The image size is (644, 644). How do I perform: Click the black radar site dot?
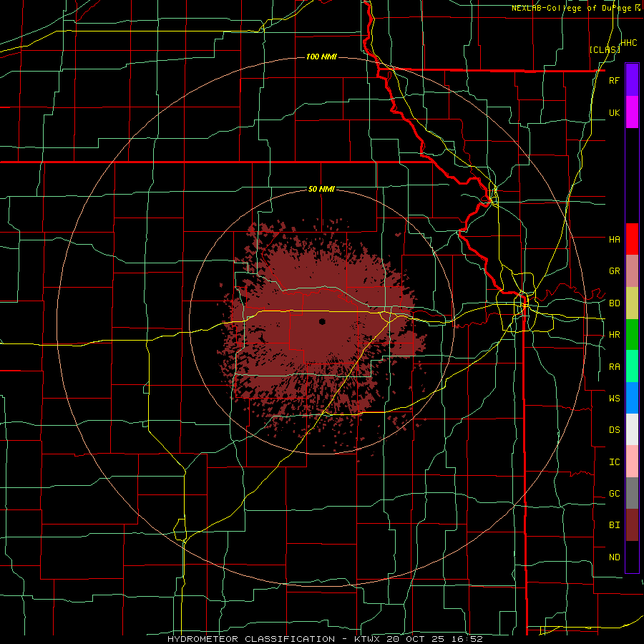coord(323,321)
